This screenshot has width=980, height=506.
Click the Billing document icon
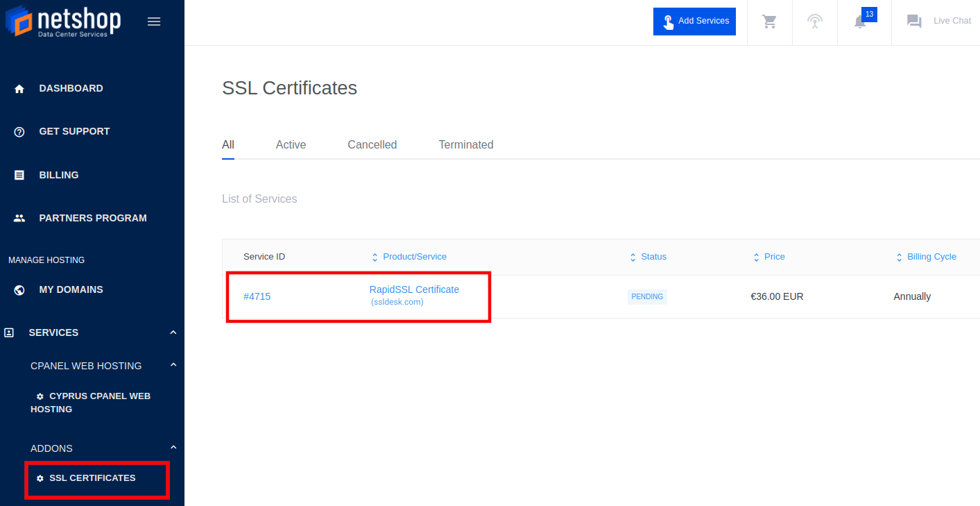click(19, 176)
